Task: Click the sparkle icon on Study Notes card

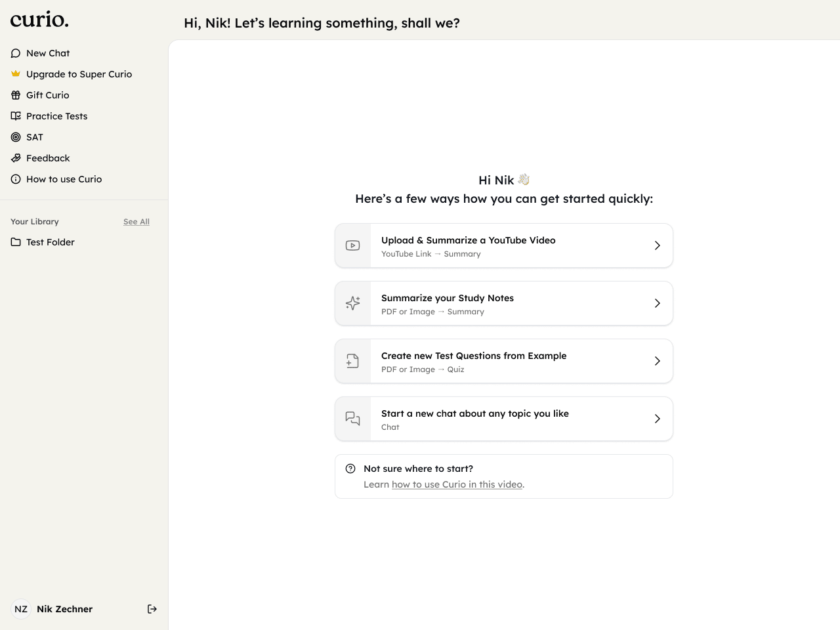Action: 353,303
